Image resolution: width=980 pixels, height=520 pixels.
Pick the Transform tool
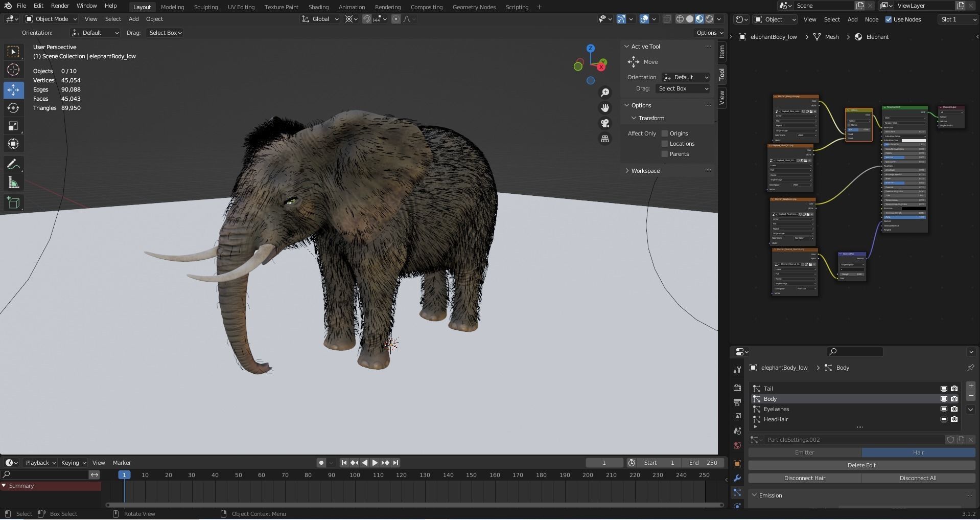pyautogui.click(x=13, y=144)
